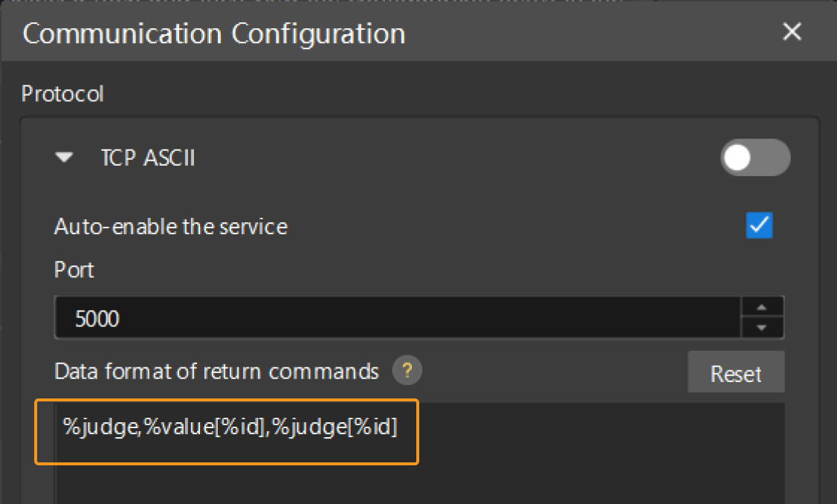The image size is (837, 504).
Task: Click the TCP ASCII protocol label
Action: click(x=148, y=158)
